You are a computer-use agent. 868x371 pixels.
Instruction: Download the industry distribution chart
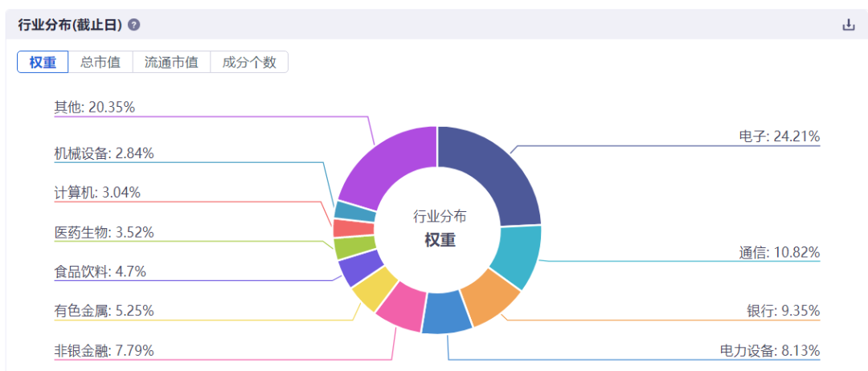click(x=848, y=25)
